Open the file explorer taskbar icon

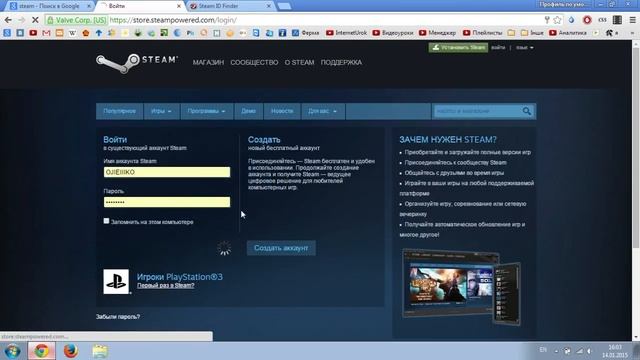click(100, 351)
